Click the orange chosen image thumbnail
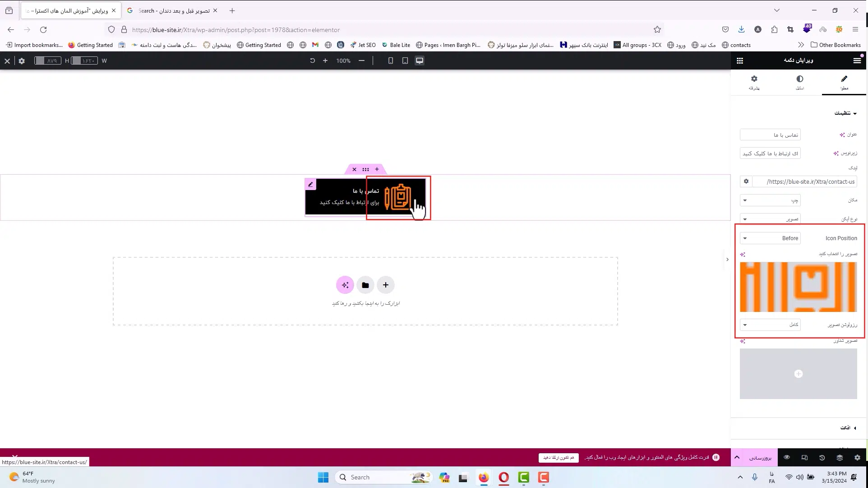Image resolution: width=868 pixels, height=488 pixels. pyautogui.click(x=798, y=287)
